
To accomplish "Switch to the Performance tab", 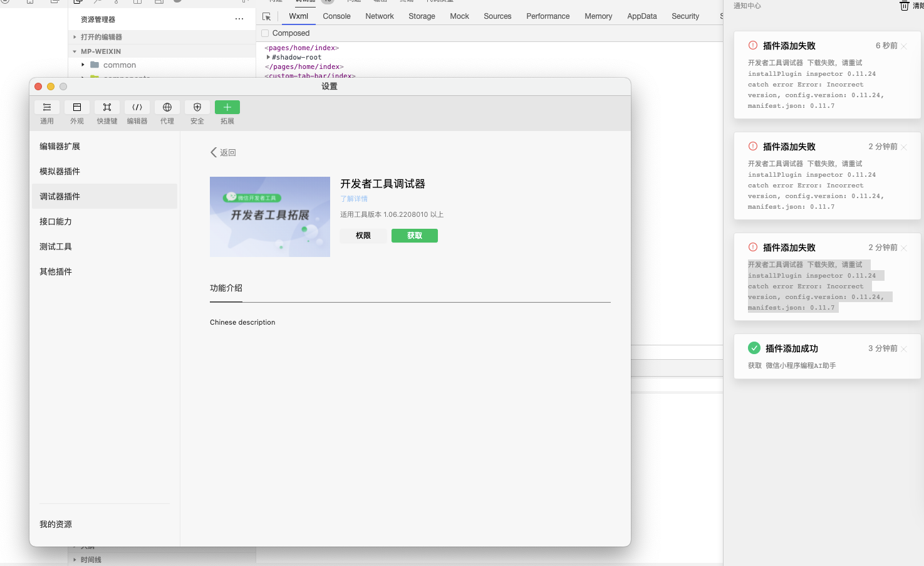I will 548,16.
